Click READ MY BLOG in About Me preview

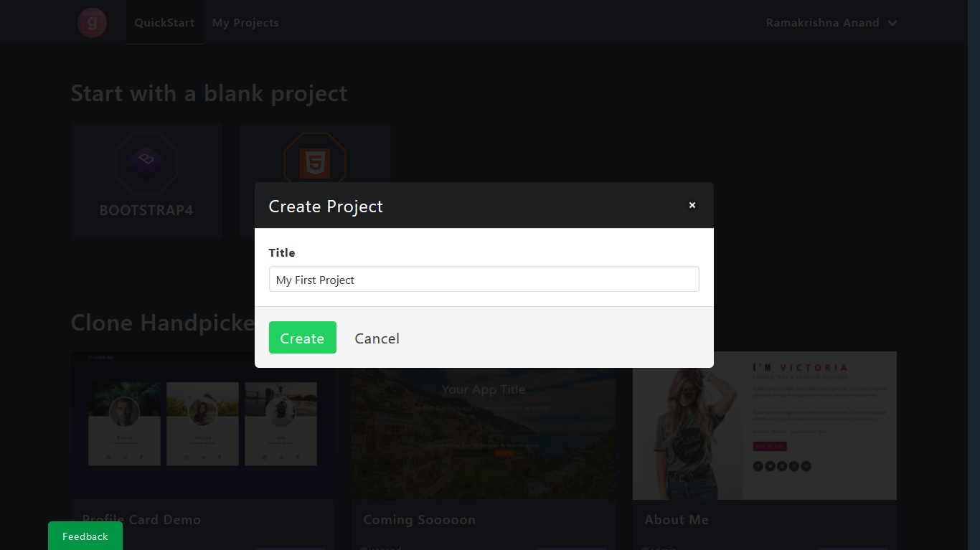(770, 446)
